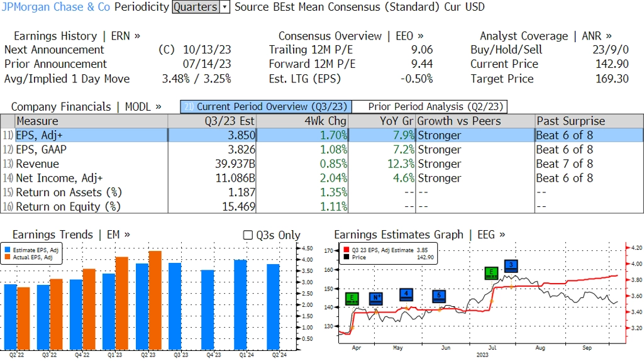Viewport: 644px width, 361px height.
Task: Click the Return on Assets estimate 1.187
Action: point(241,192)
